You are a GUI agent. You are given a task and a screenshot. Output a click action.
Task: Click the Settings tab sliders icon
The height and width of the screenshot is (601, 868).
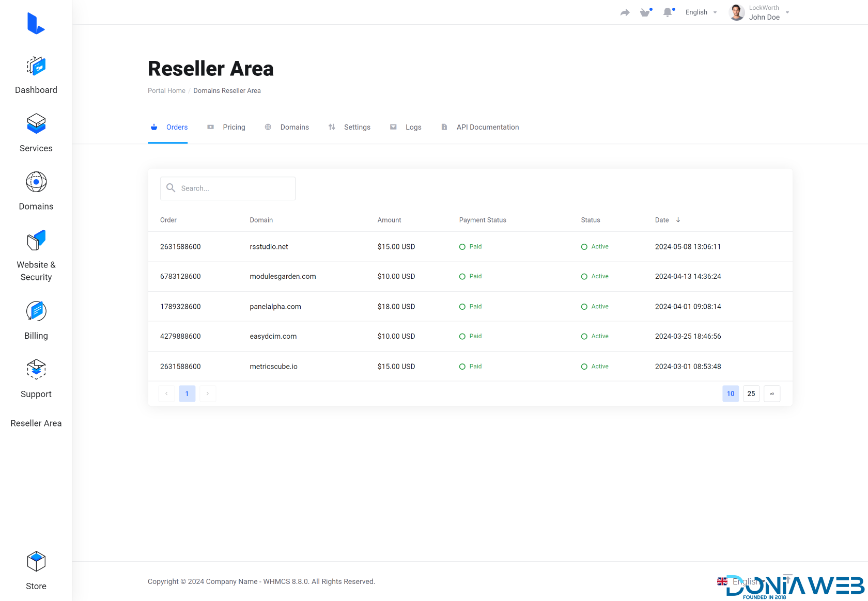pyautogui.click(x=332, y=127)
